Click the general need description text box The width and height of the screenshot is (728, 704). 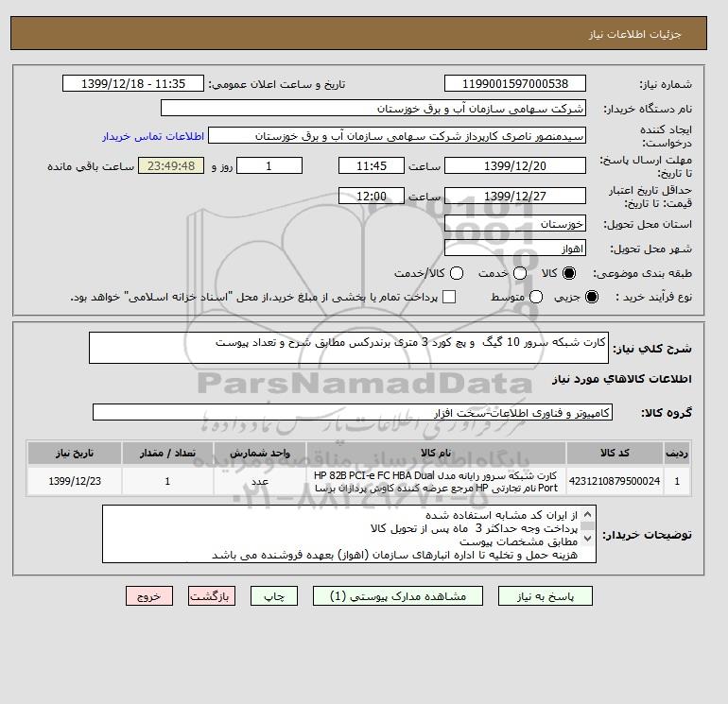pyautogui.click(x=349, y=348)
